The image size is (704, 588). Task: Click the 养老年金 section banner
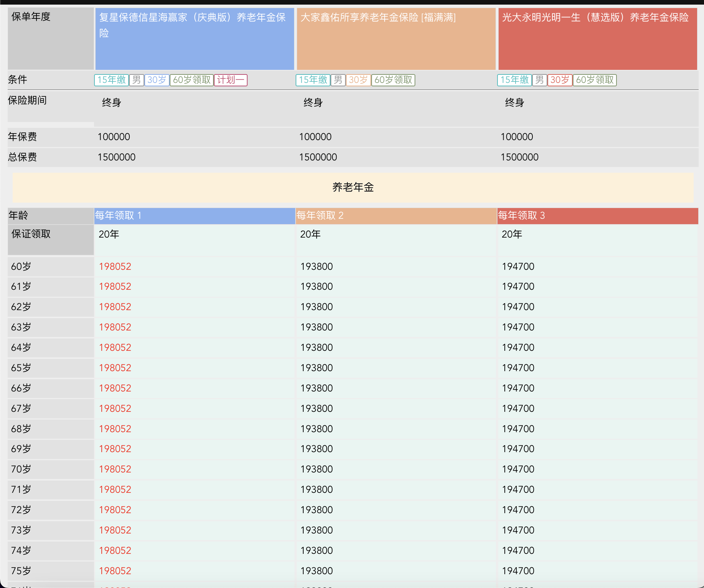coord(353,187)
